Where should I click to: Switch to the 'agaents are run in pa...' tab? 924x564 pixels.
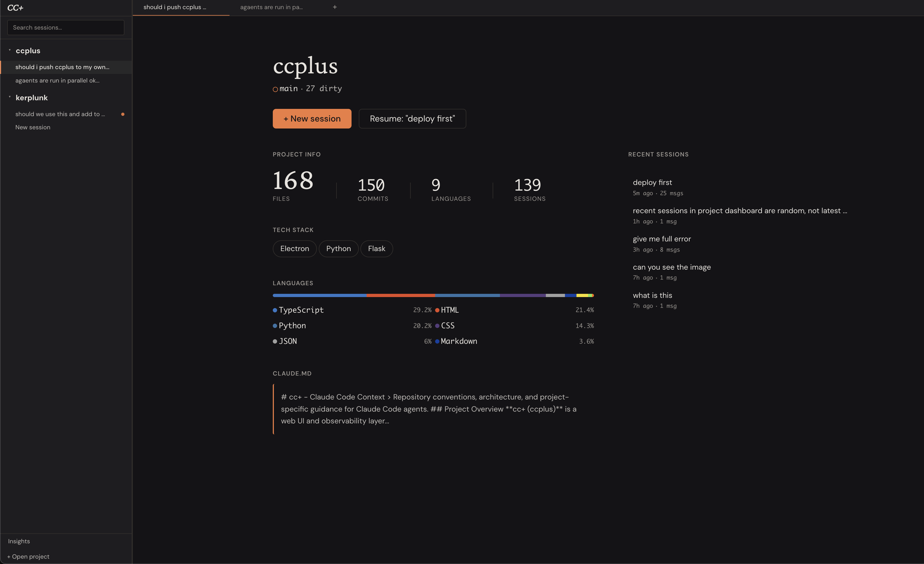click(x=271, y=7)
